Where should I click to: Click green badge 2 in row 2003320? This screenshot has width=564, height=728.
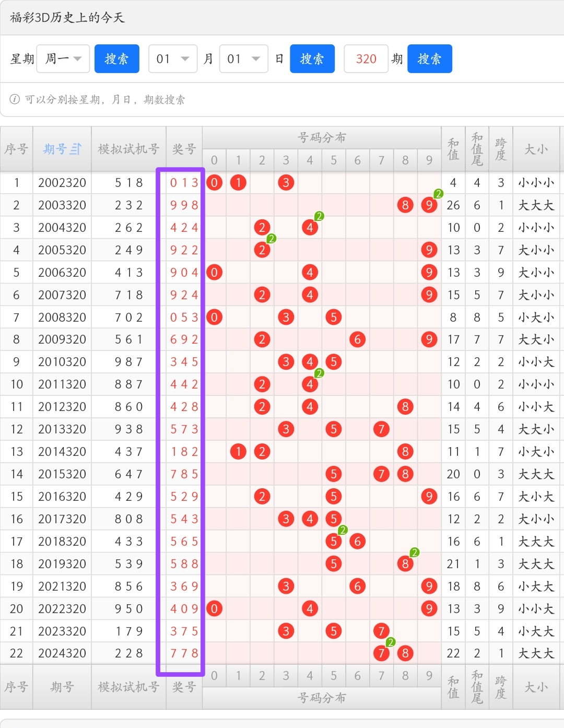pos(438,194)
